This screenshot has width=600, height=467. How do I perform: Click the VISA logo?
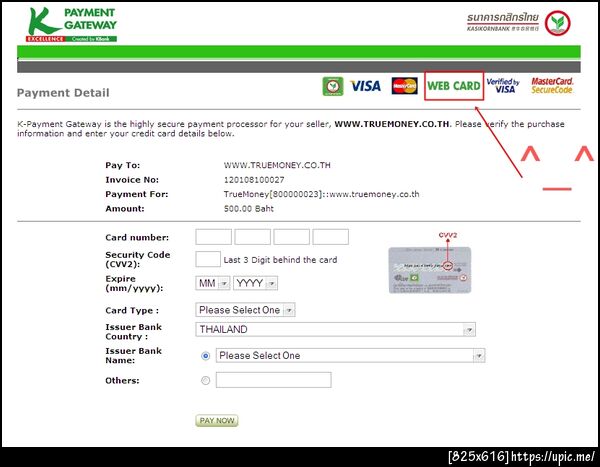[365, 86]
